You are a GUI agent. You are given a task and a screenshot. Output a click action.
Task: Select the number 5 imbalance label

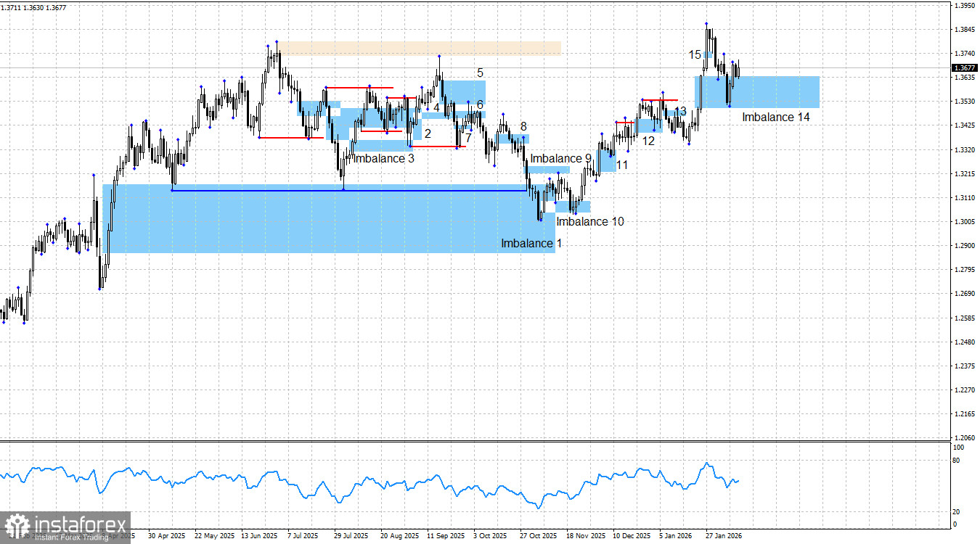pyautogui.click(x=480, y=73)
